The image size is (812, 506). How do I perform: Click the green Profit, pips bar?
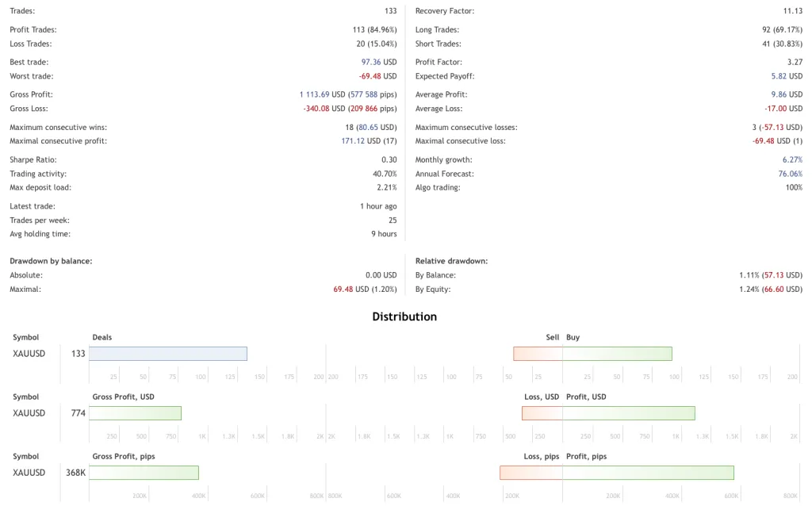pyautogui.click(x=648, y=473)
